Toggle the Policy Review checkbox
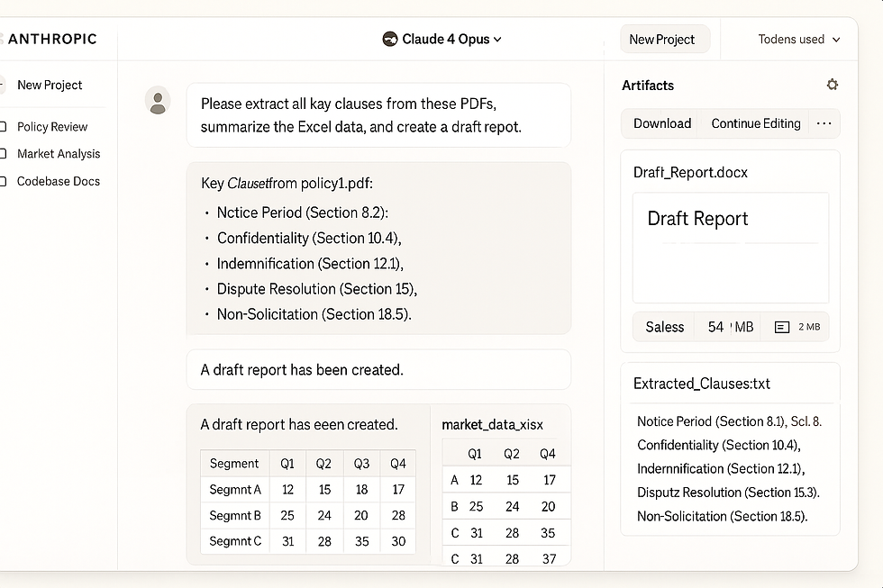This screenshot has height=588, width=883. point(3,127)
